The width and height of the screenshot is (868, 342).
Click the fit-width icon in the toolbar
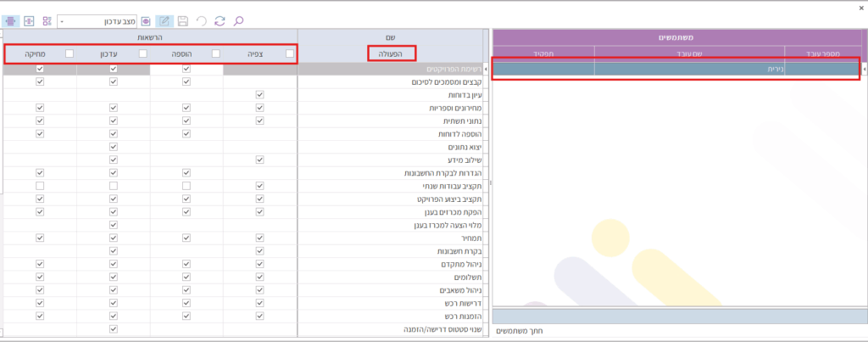pyautogui.click(x=29, y=20)
